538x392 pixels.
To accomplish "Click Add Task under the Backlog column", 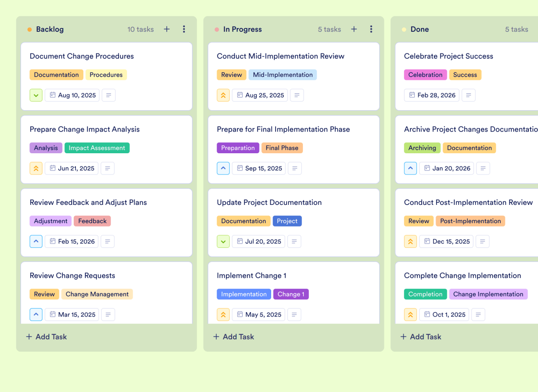I will coord(46,336).
